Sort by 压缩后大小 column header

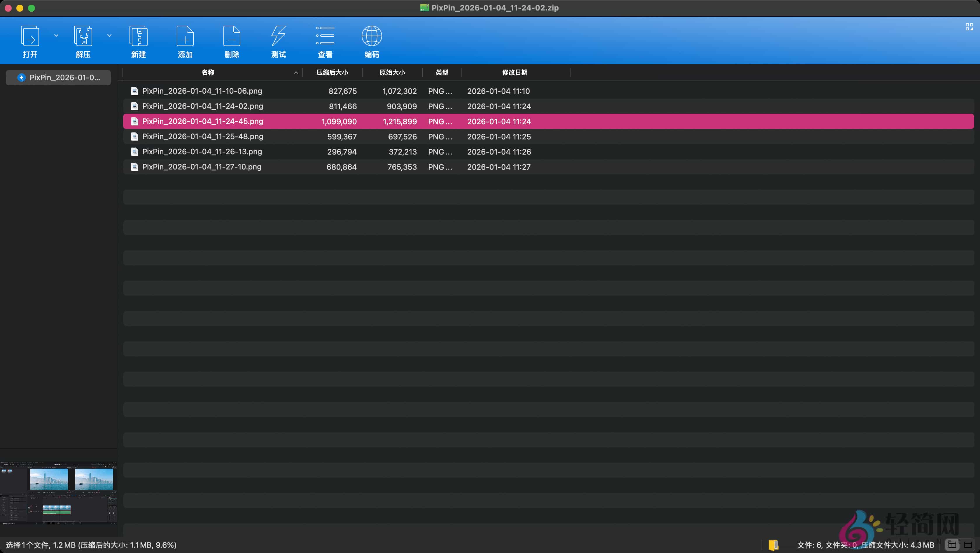point(332,72)
